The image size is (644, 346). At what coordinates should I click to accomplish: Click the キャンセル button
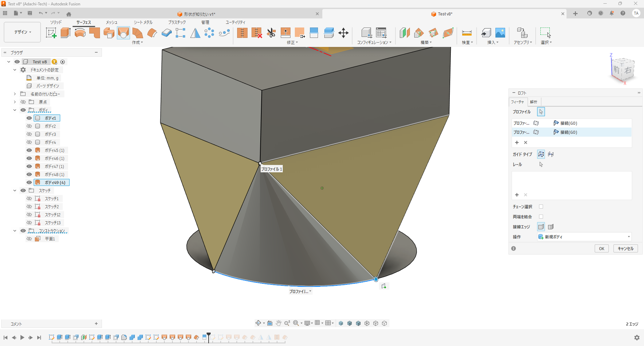coord(626,248)
